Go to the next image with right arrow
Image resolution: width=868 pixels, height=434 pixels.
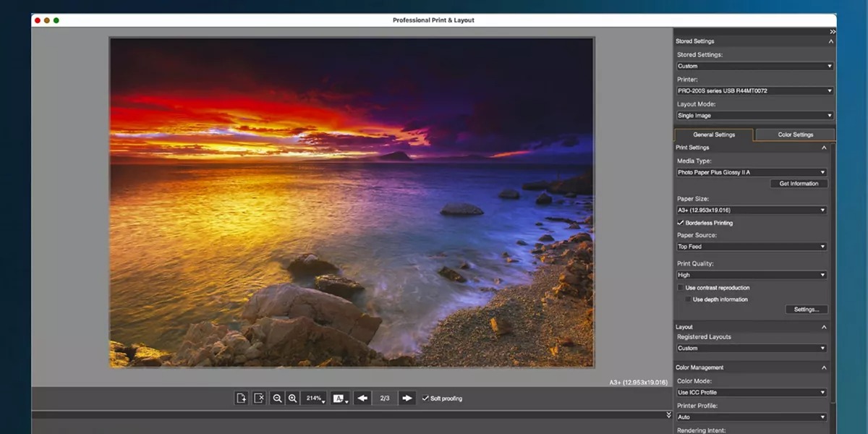coord(407,398)
